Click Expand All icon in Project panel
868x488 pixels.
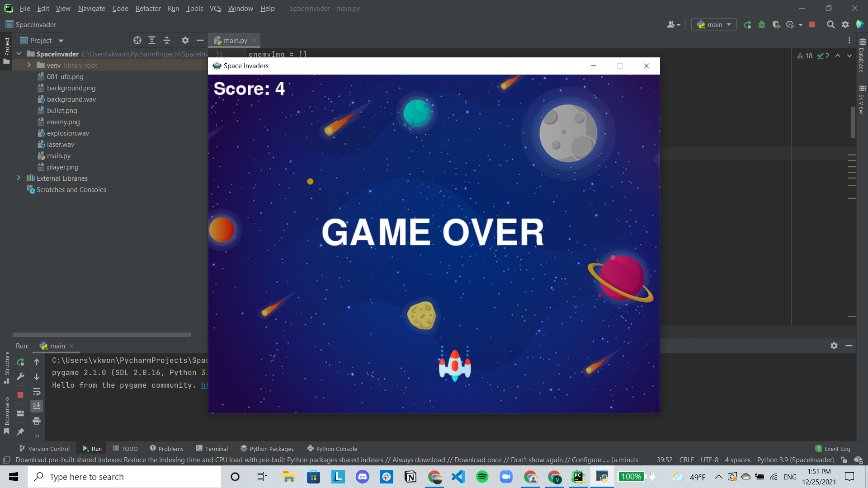click(152, 40)
